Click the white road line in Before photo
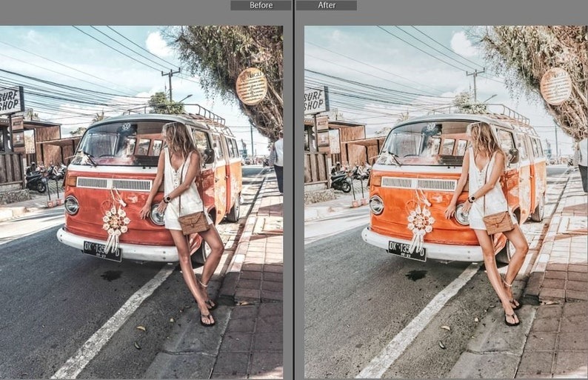Viewport: 588px width, 380px height. tap(111, 326)
